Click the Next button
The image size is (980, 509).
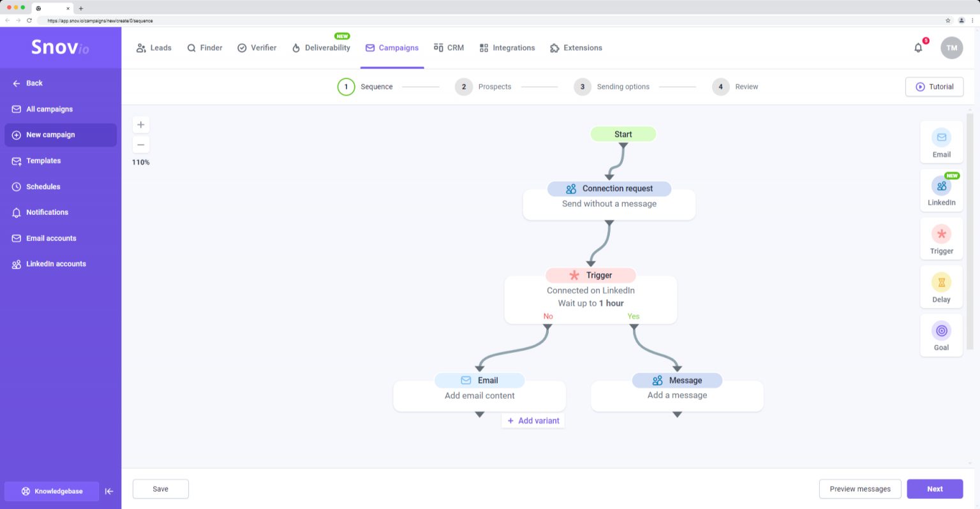coord(935,489)
